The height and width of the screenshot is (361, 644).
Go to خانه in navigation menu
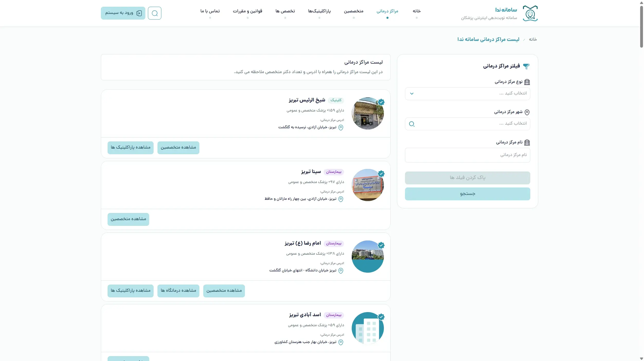pyautogui.click(x=417, y=11)
